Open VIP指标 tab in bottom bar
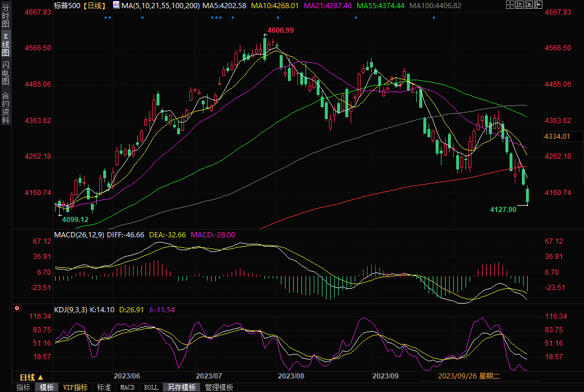 tap(75, 387)
